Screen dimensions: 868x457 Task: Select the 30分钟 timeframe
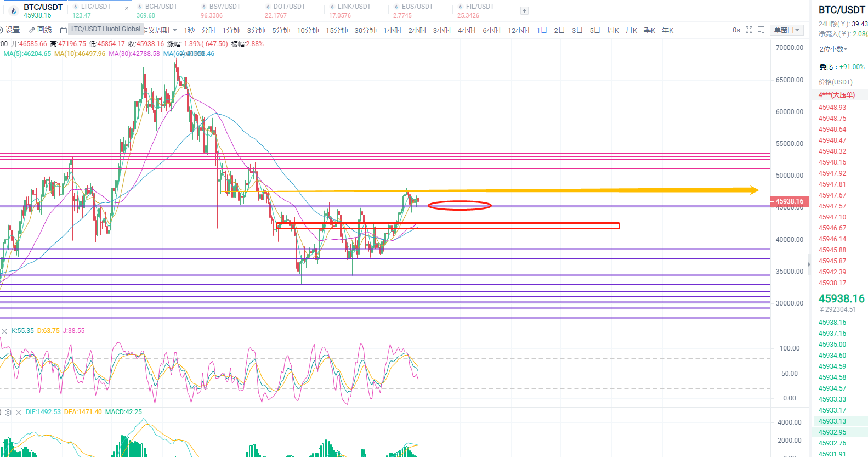[365, 30]
